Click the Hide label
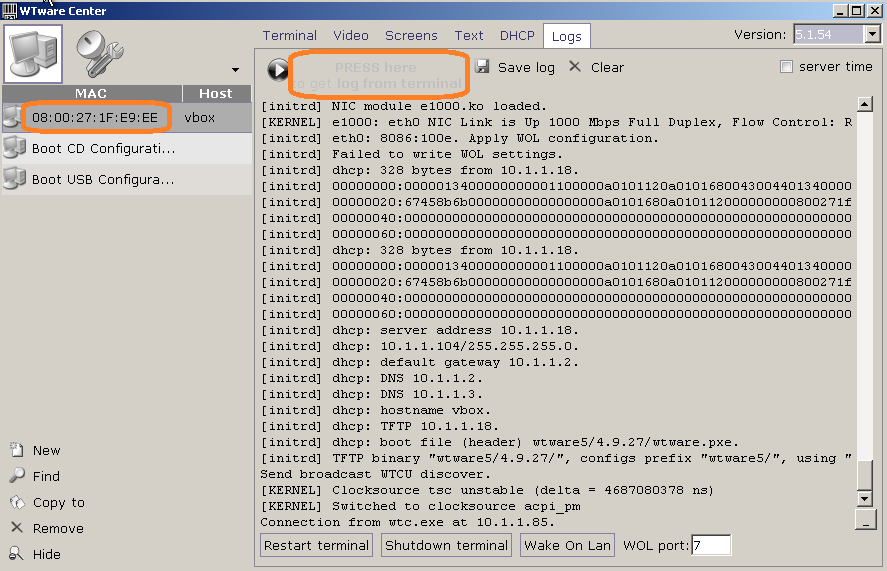The height and width of the screenshot is (571, 887). click(x=46, y=555)
